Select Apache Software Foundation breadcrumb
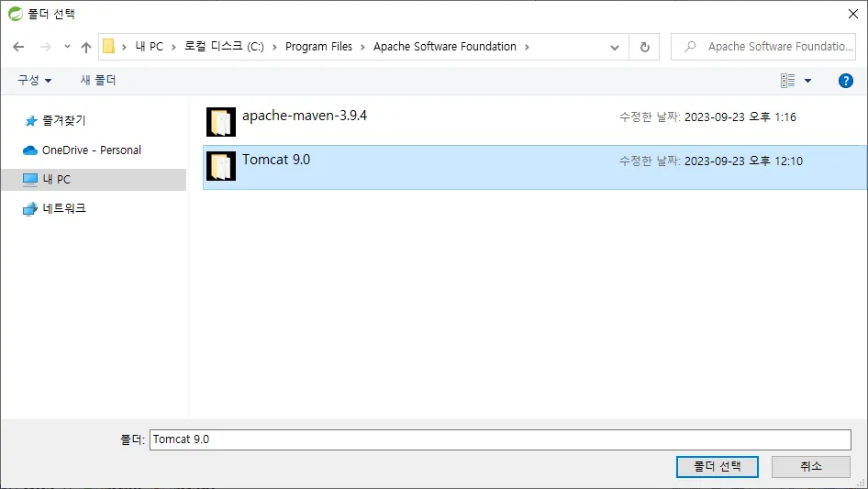This screenshot has width=868, height=489. tap(444, 47)
